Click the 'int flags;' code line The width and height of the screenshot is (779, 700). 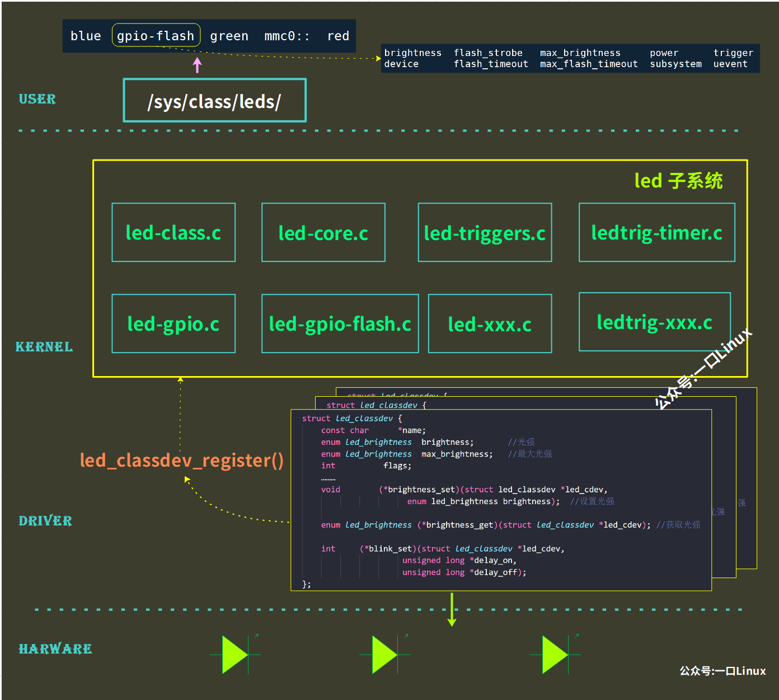[366, 466]
